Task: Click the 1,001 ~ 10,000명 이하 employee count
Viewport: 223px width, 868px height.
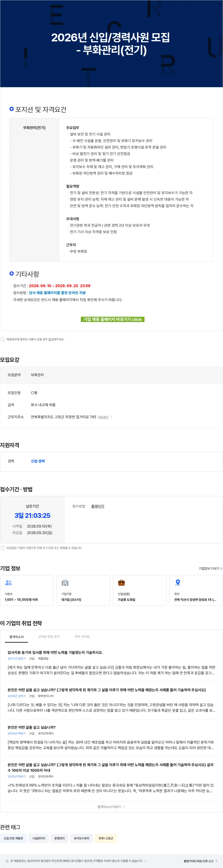Action: click(21, 600)
